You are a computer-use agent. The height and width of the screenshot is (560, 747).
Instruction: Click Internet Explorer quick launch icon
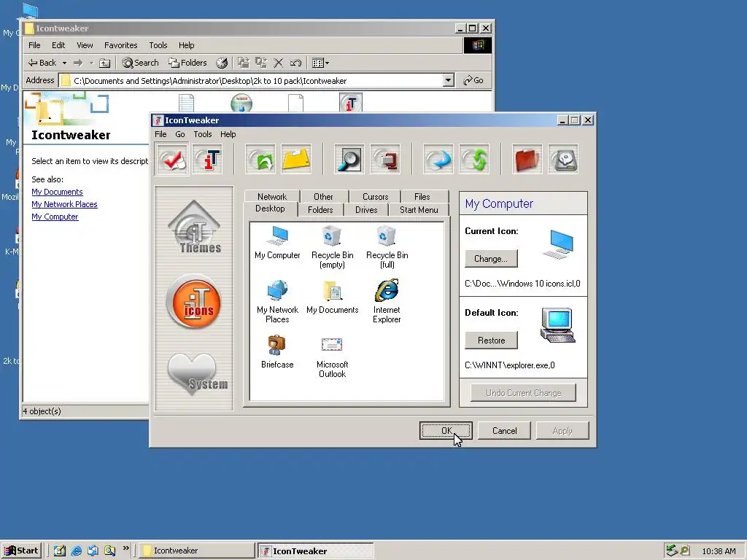[x=76, y=551]
